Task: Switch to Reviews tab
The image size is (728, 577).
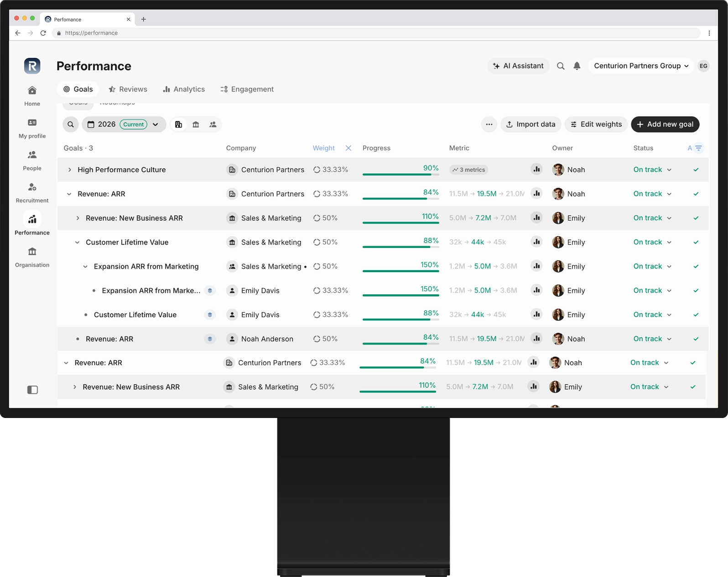Action: (128, 89)
